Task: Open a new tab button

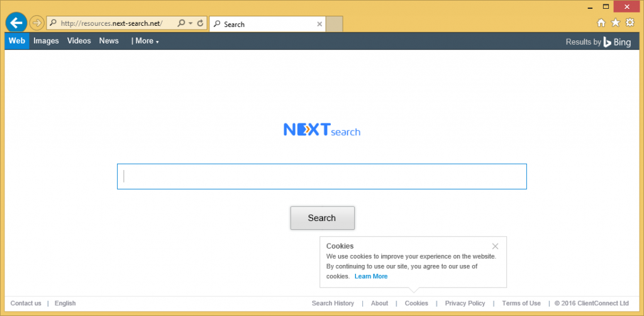Action: click(335, 25)
